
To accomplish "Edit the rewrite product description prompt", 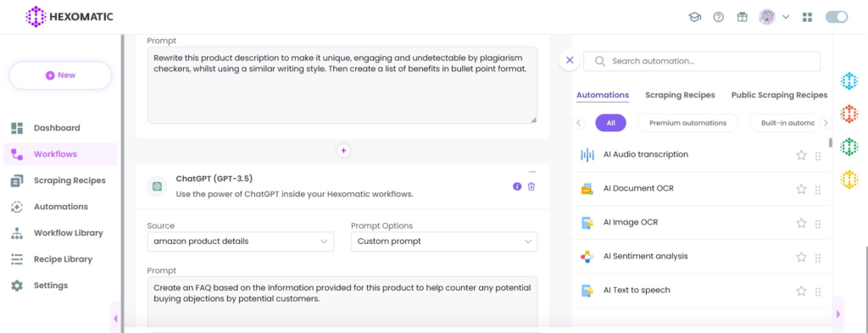I will pyautogui.click(x=342, y=86).
